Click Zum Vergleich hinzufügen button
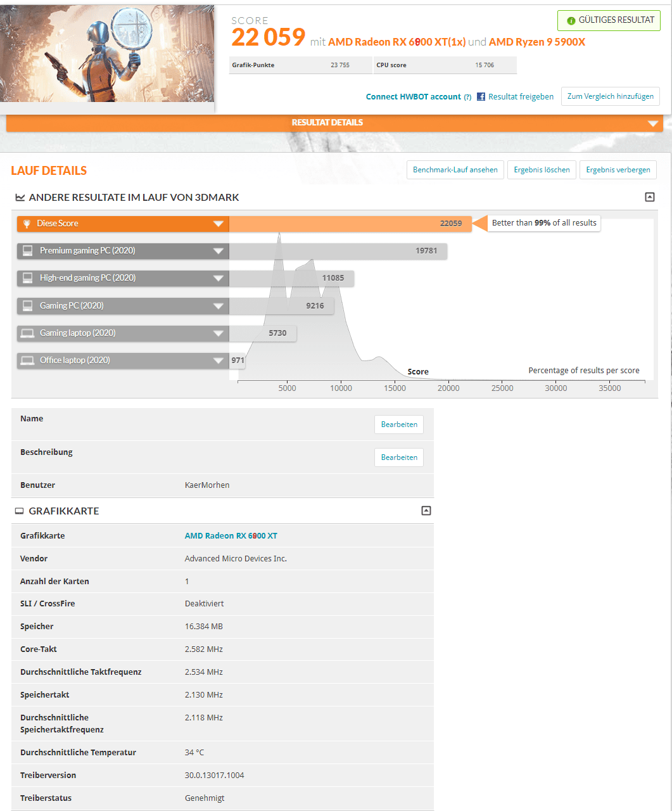 (611, 96)
